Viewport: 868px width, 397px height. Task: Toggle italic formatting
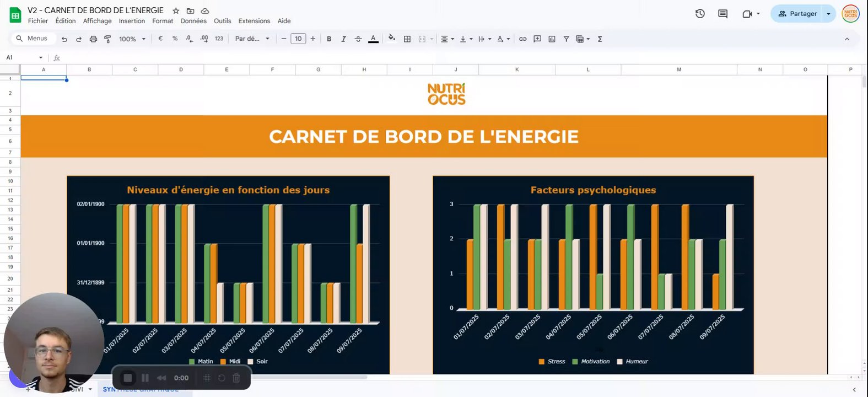(x=343, y=39)
